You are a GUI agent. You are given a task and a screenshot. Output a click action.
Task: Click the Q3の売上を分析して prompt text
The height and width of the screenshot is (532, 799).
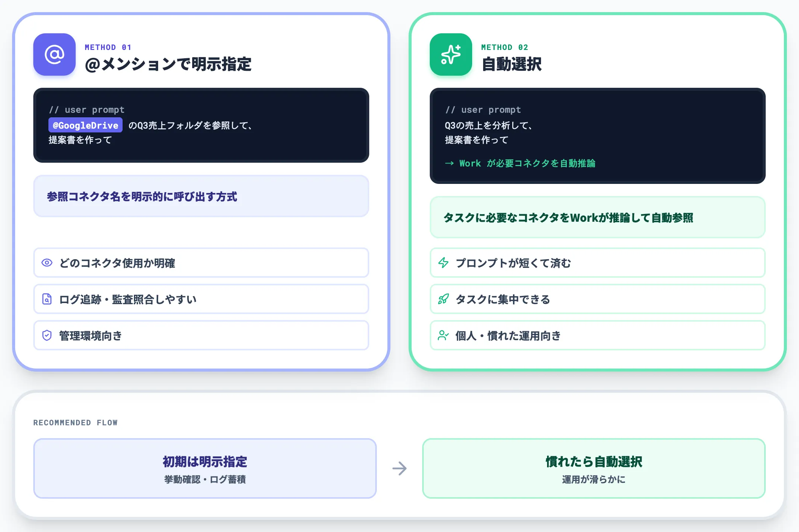[489, 125]
